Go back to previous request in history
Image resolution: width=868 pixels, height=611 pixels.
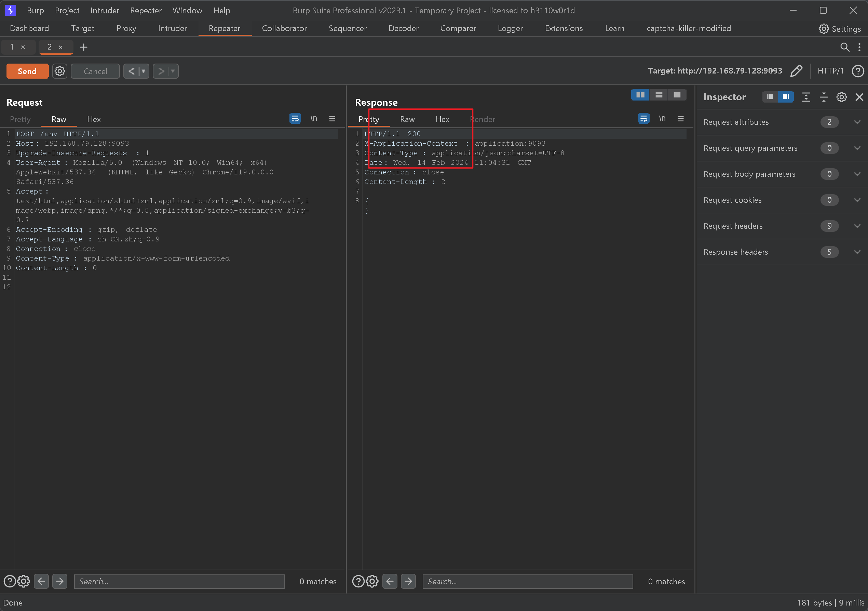click(132, 71)
